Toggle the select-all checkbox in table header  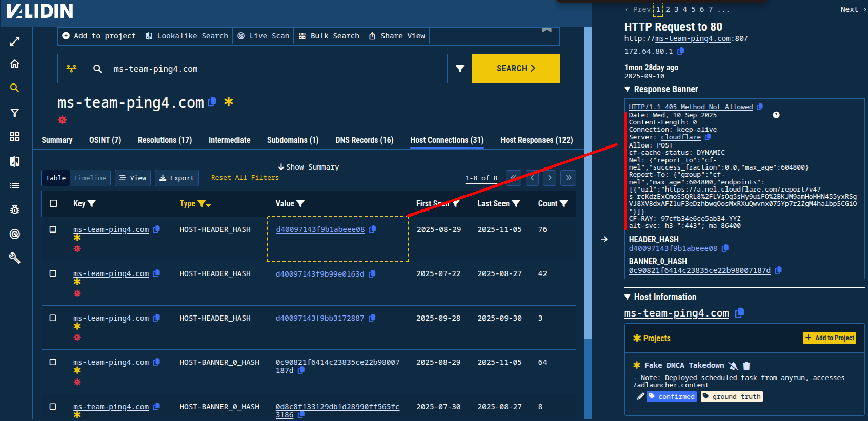[x=53, y=204]
